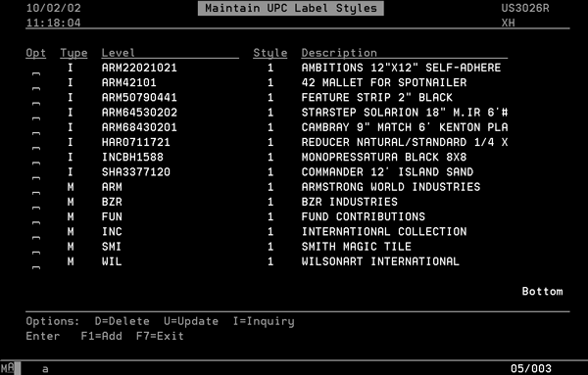Image resolution: width=588 pixels, height=375 pixels.
Task: Click the Description column header
Action: [339, 53]
